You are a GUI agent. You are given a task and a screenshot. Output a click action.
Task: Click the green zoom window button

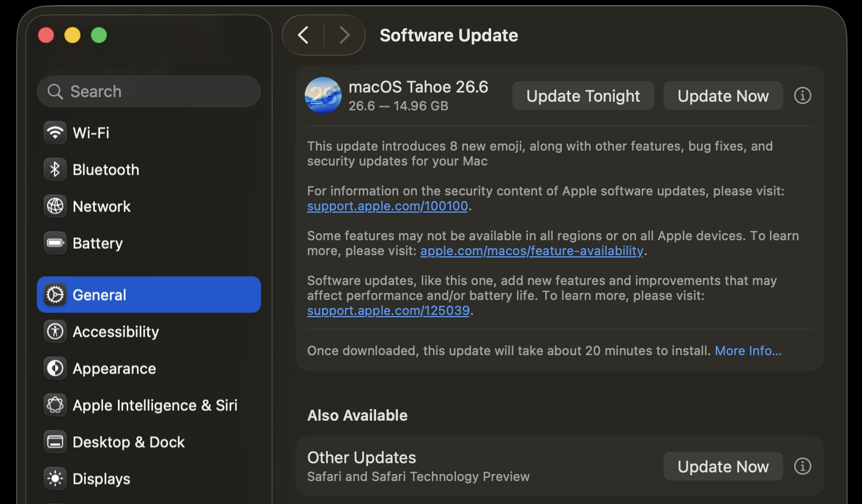(x=99, y=35)
